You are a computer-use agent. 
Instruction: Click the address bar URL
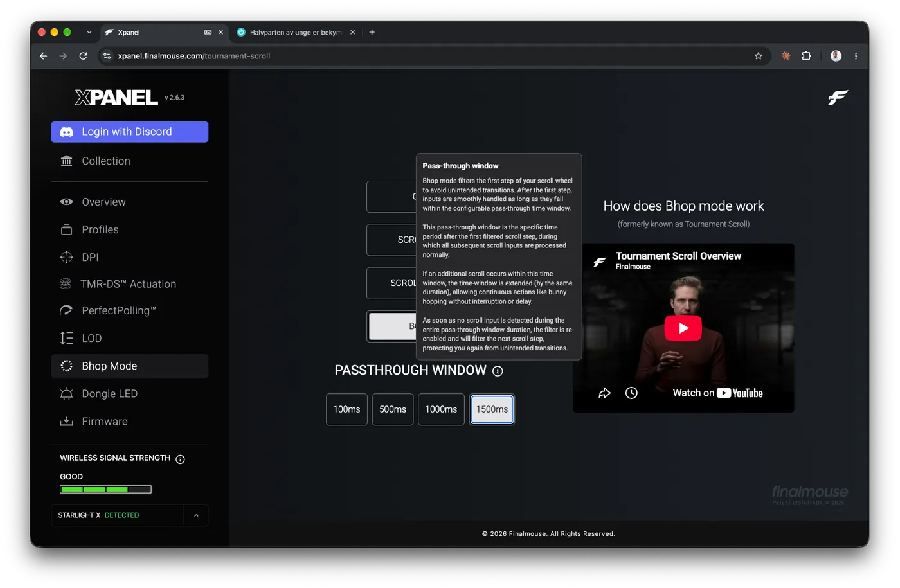[194, 56]
